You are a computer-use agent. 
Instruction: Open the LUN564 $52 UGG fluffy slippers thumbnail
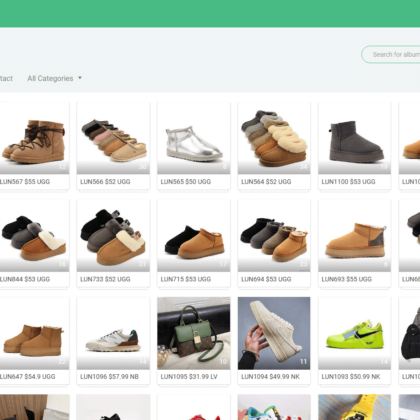[x=274, y=138]
